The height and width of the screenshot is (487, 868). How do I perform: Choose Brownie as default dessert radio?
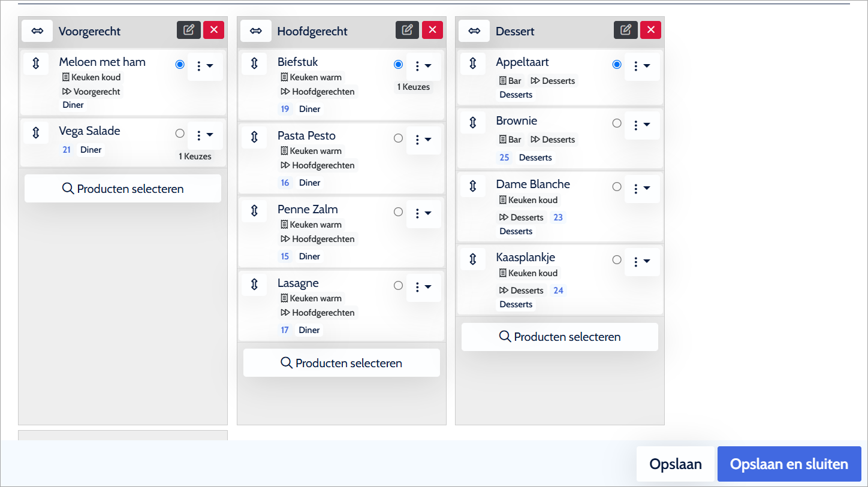(617, 123)
